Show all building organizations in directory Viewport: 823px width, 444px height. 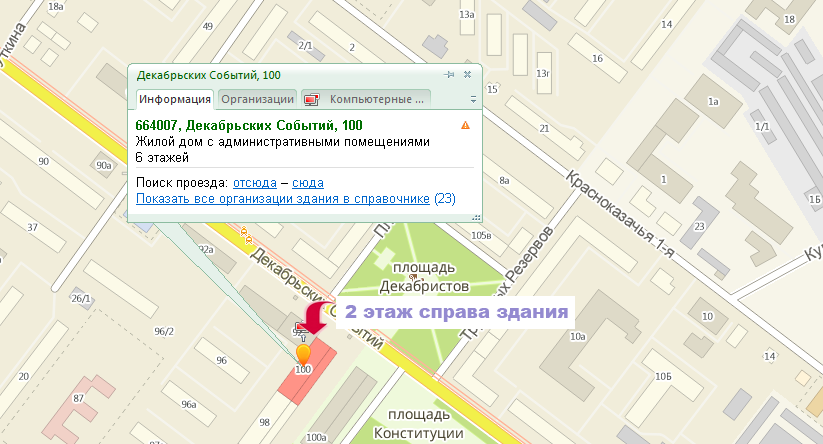click(282, 199)
